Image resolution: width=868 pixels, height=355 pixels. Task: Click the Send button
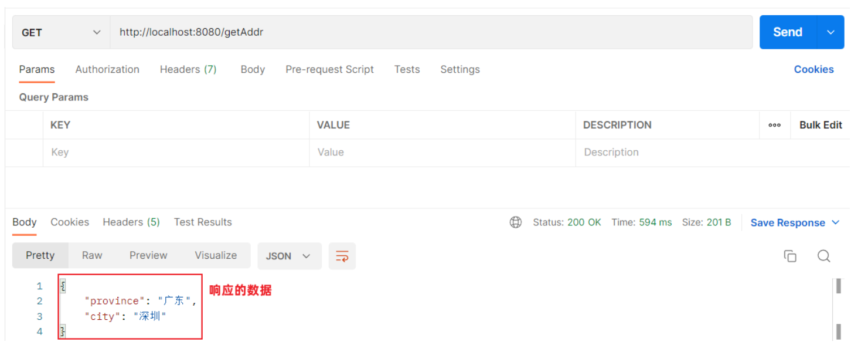pyautogui.click(x=787, y=32)
